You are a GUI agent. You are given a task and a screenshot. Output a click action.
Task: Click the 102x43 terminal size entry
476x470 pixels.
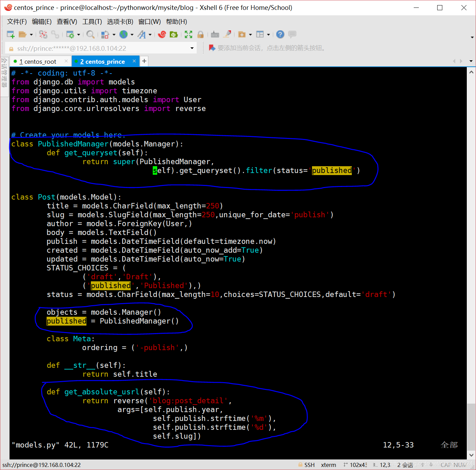pyautogui.click(x=355, y=465)
